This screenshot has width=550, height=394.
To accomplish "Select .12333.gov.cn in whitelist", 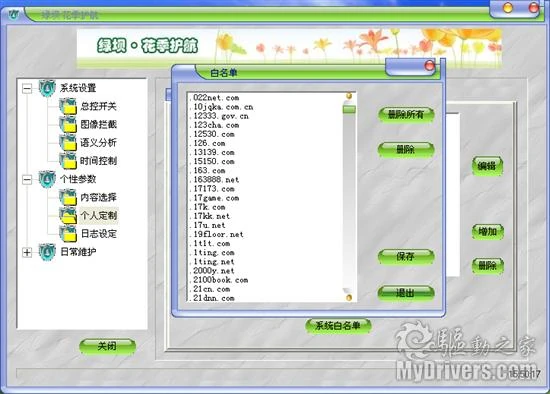I will [x=219, y=116].
